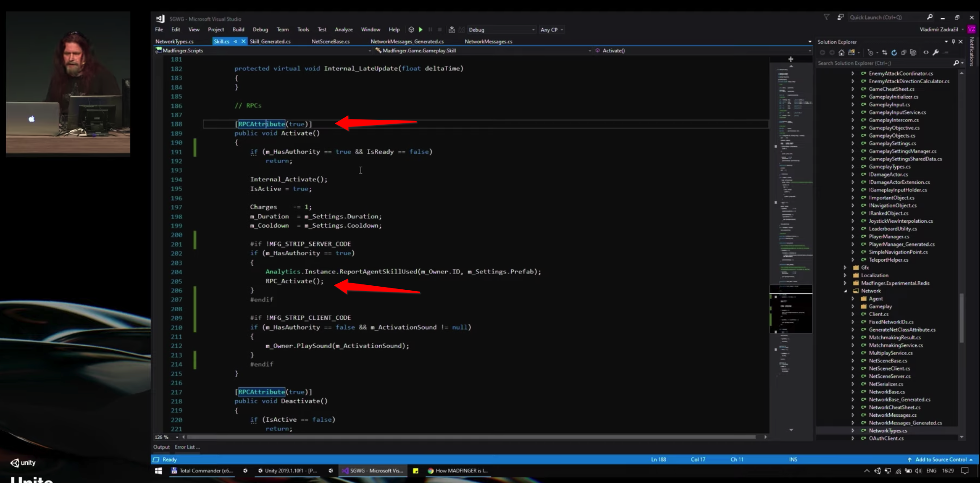Refresh the Solution Explorer
Viewport: 980px width, 483px height.
894,52
